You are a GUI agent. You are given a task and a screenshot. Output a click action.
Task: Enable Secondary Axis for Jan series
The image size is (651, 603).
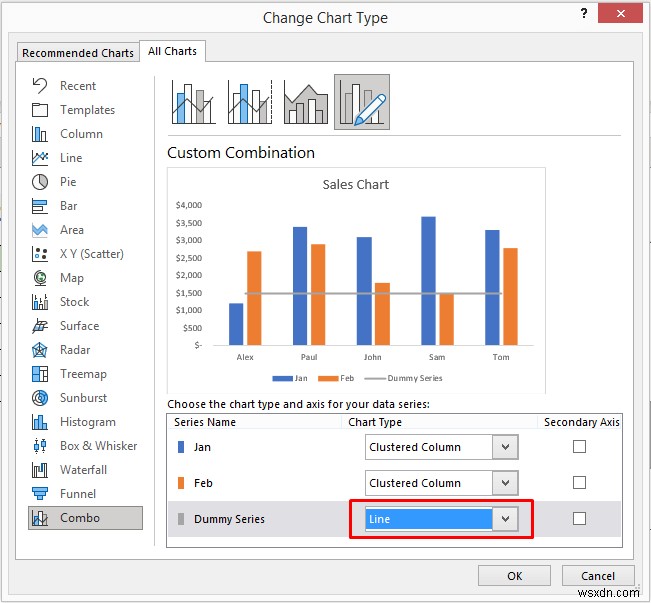pyautogui.click(x=579, y=447)
